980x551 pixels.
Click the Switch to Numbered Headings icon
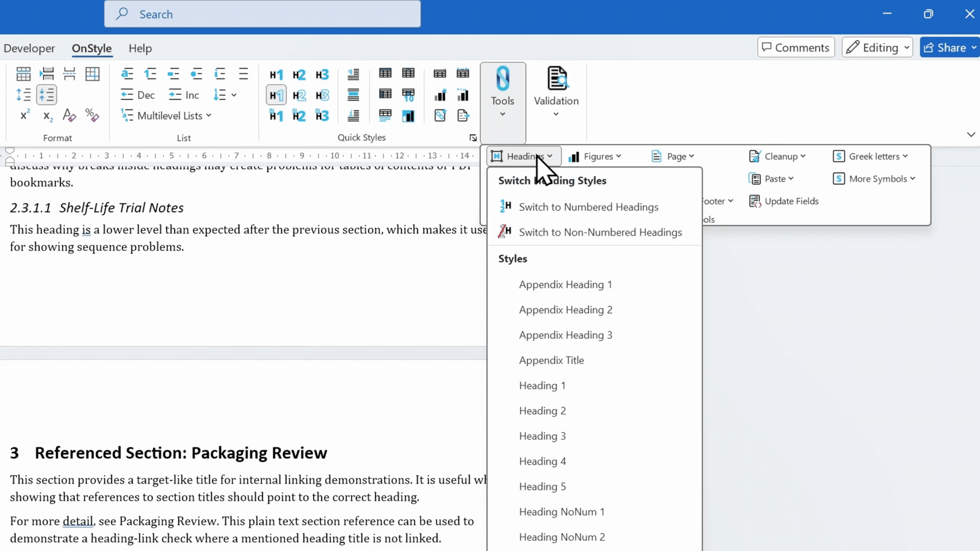pyautogui.click(x=505, y=206)
